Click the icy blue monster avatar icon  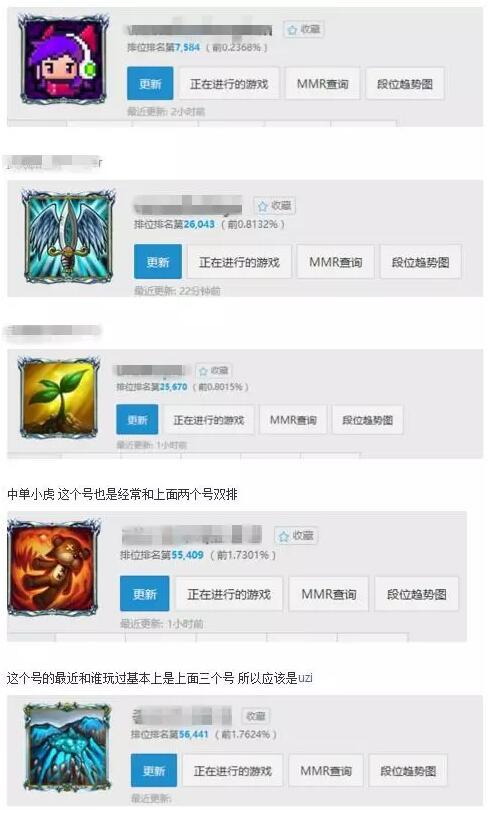[x=68, y=746]
